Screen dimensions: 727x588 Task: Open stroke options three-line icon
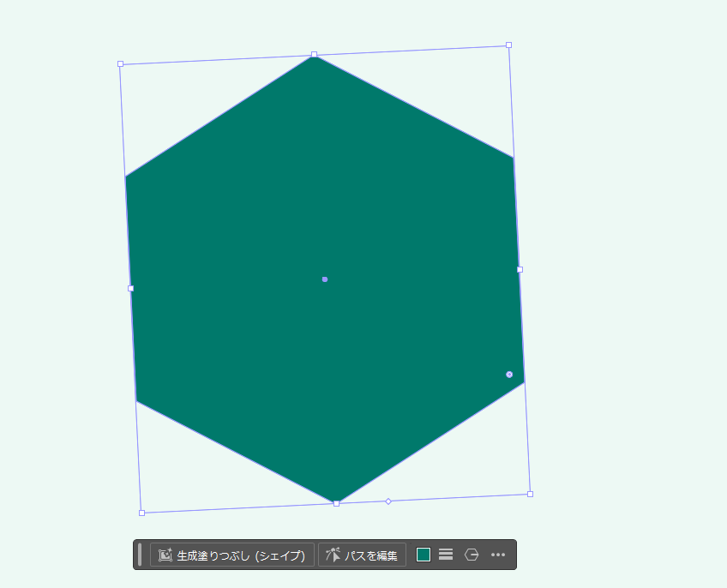(x=446, y=555)
